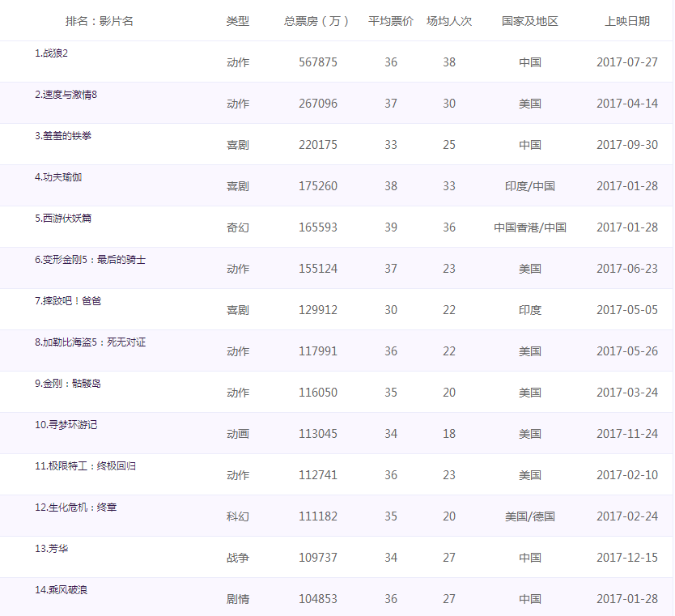Click the 567875 box office cell

click(x=317, y=62)
